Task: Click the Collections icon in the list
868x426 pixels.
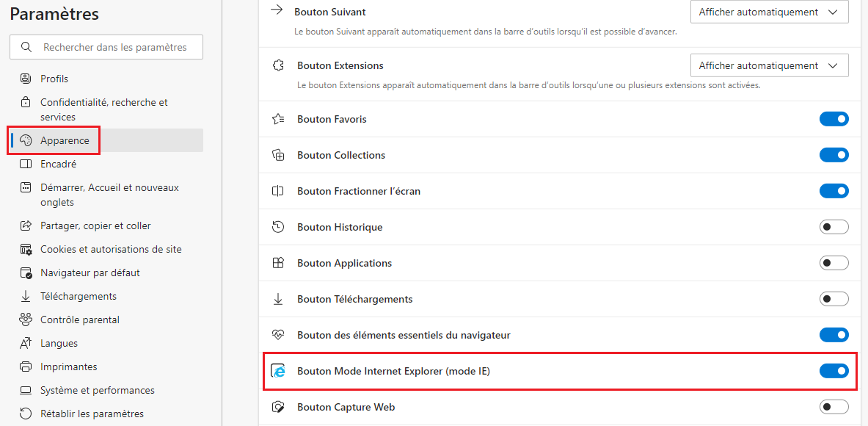Action: 278,155
